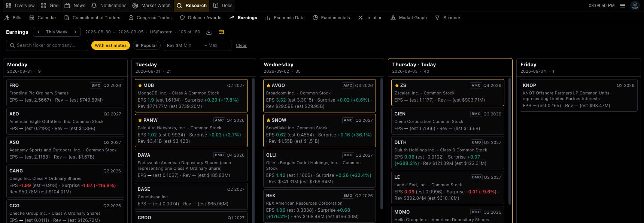Toggle the Popular filter chip
The height and width of the screenshot is (223, 644).
[x=146, y=45]
